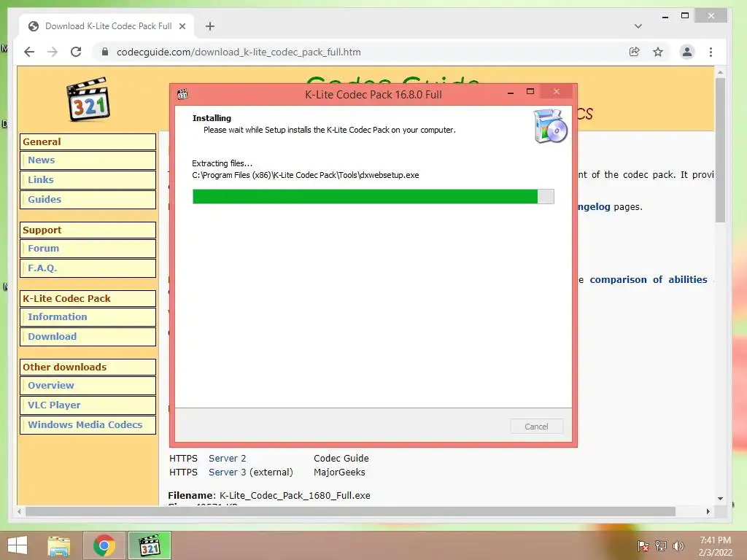The image size is (747, 560).
Task: Click the Support section header
Action: coord(88,230)
